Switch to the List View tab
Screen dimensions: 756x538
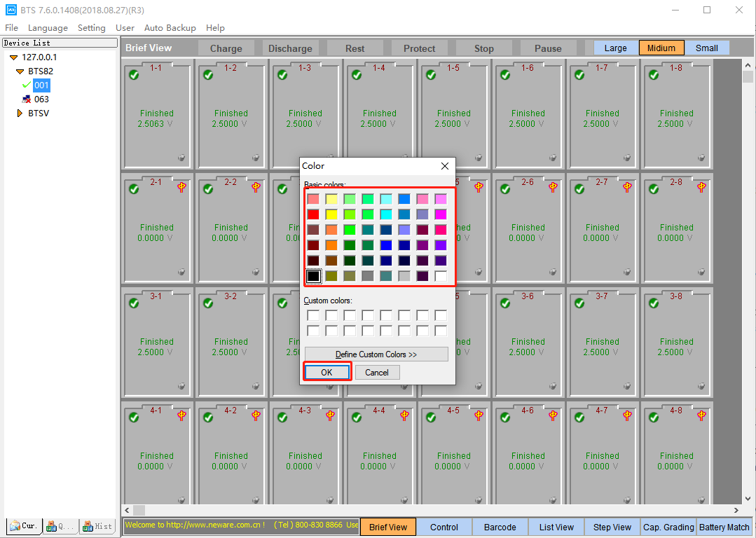[556, 527]
